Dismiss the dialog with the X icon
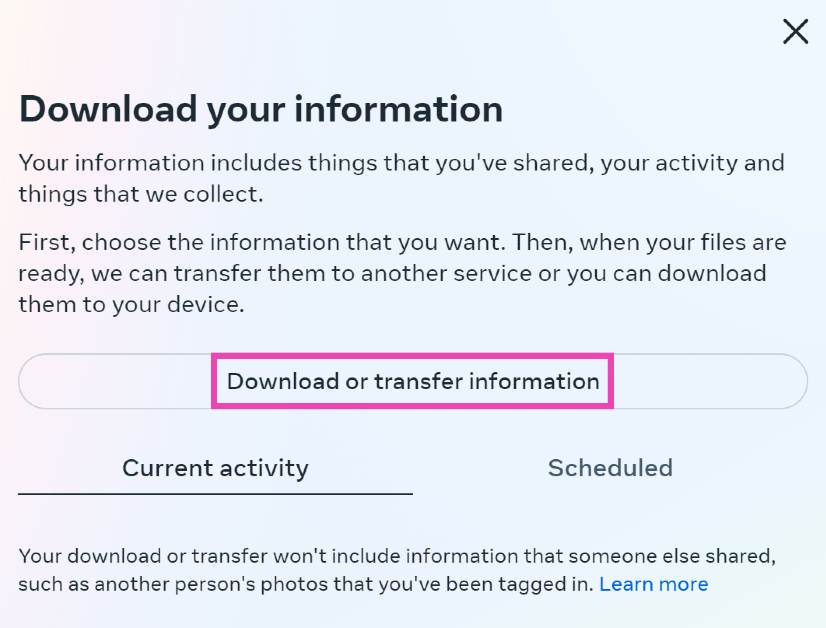826x628 pixels. pos(795,32)
